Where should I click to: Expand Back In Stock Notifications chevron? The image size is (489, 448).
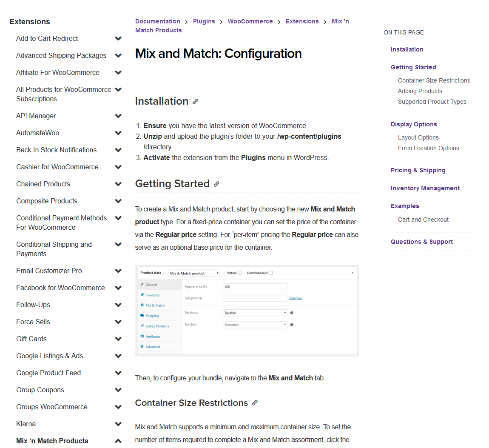[118, 150]
